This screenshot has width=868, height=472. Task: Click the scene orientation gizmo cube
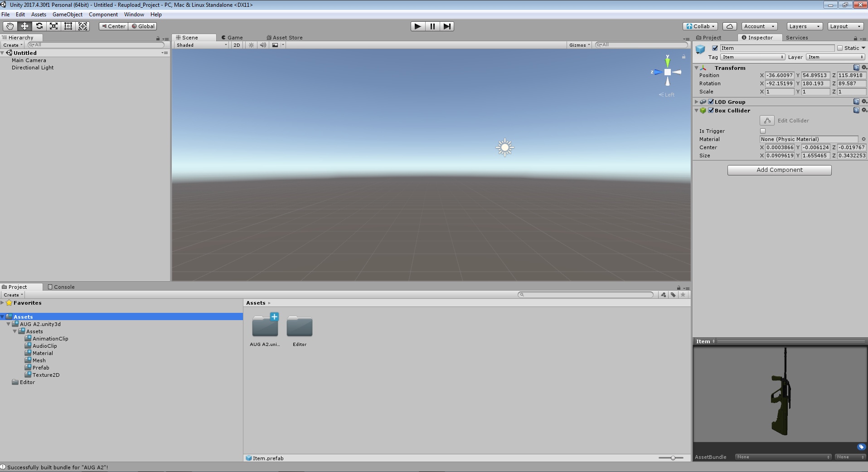tap(668, 72)
